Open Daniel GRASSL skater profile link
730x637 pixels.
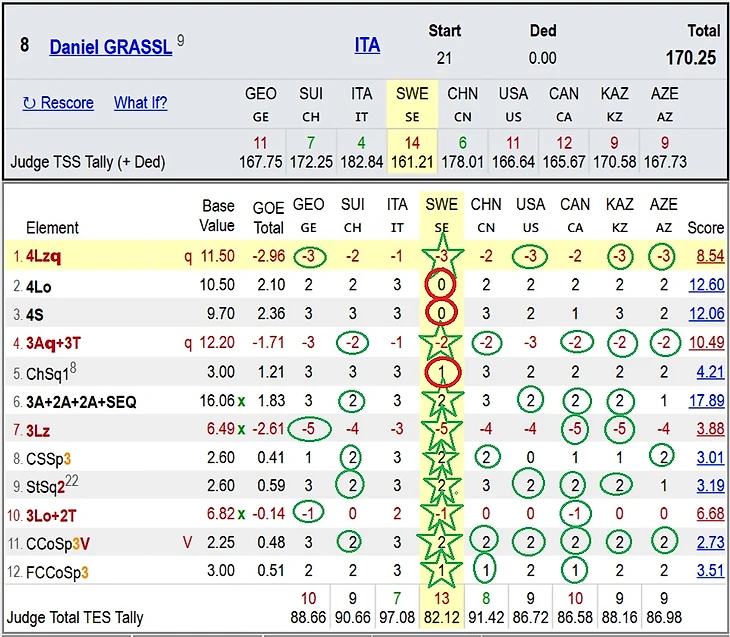[x=111, y=47]
